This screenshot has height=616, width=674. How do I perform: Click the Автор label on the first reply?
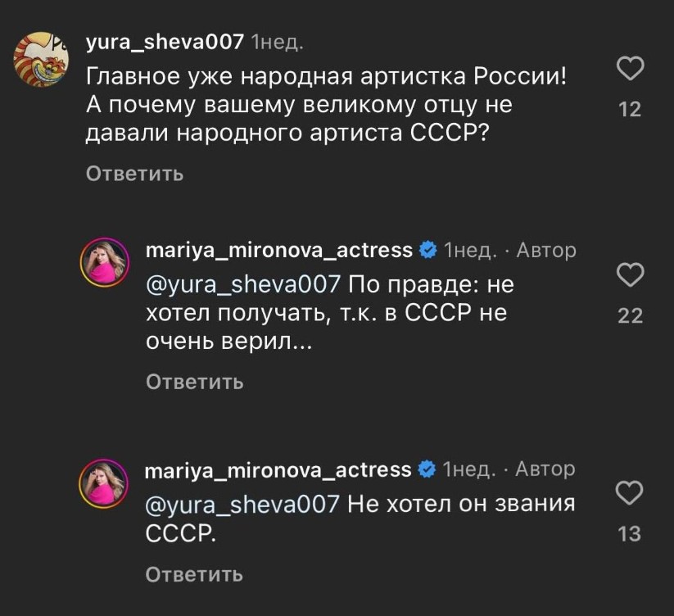point(545,250)
